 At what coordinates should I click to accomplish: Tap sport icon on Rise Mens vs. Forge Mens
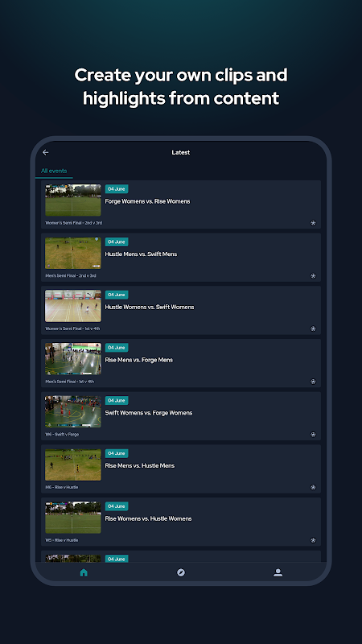coord(313,382)
